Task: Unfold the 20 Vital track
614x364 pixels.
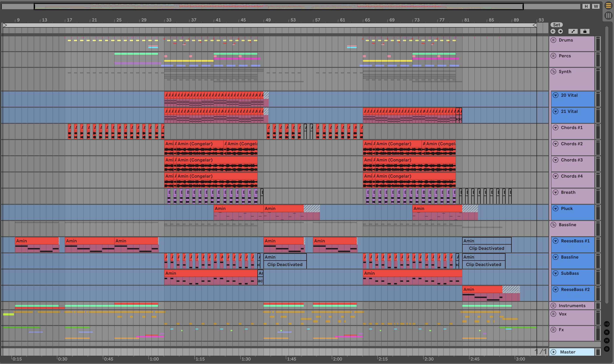Action: click(556, 95)
